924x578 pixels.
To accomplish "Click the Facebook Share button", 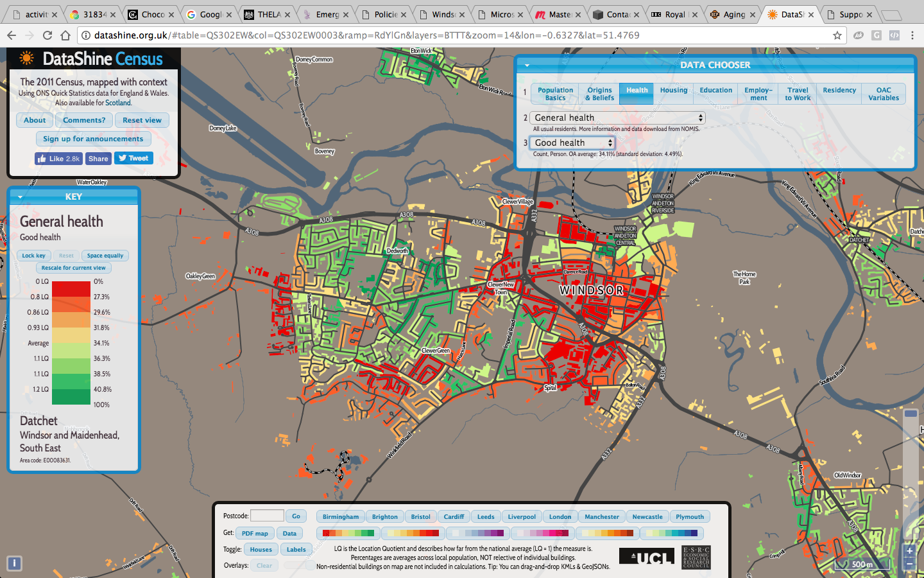I will point(98,159).
